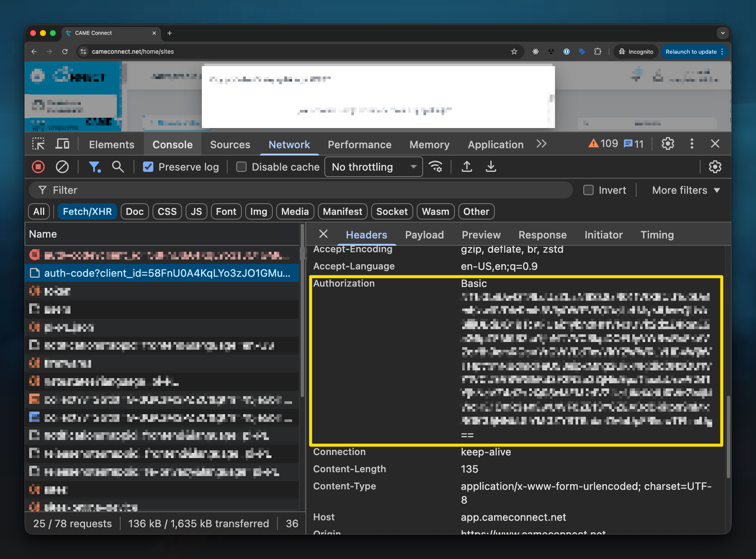Clear the network log

pos(62,167)
